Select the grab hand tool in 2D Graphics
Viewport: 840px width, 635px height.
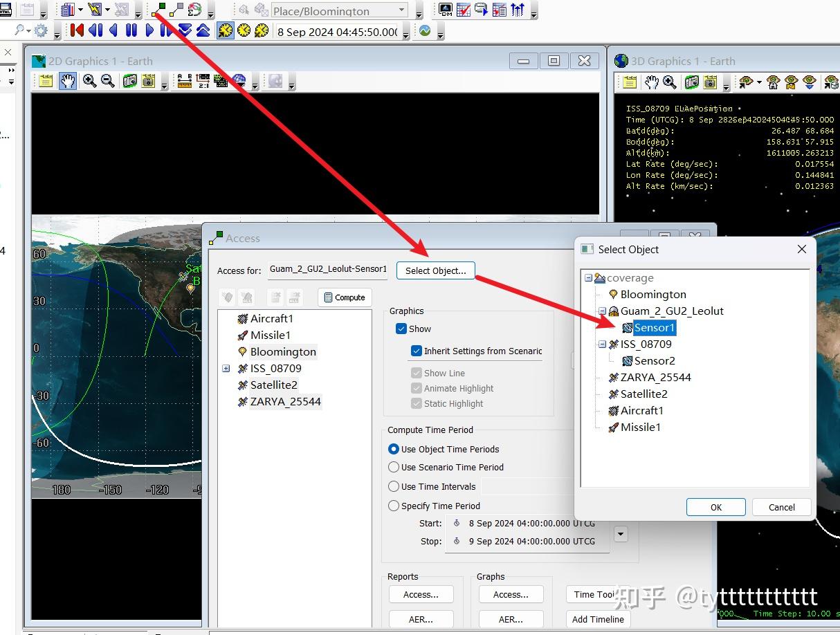click(67, 81)
